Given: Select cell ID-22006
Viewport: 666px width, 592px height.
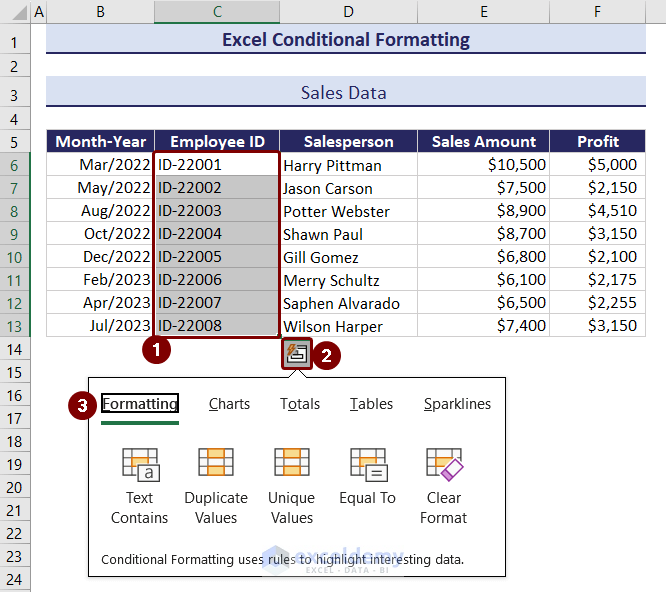Looking at the screenshot, I should click(x=217, y=279).
